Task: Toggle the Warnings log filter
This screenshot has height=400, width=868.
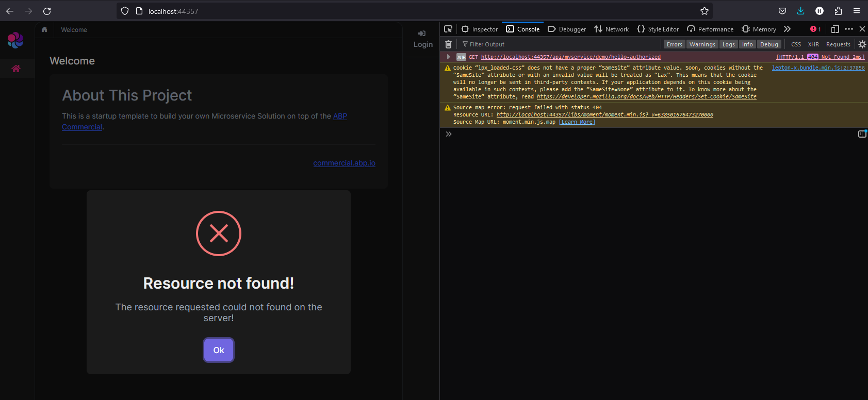Action: (702, 44)
